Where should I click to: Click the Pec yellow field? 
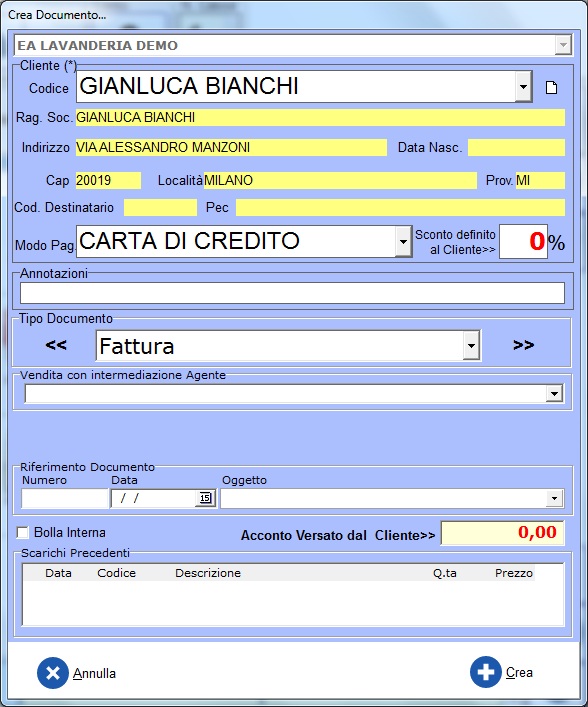click(400, 207)
